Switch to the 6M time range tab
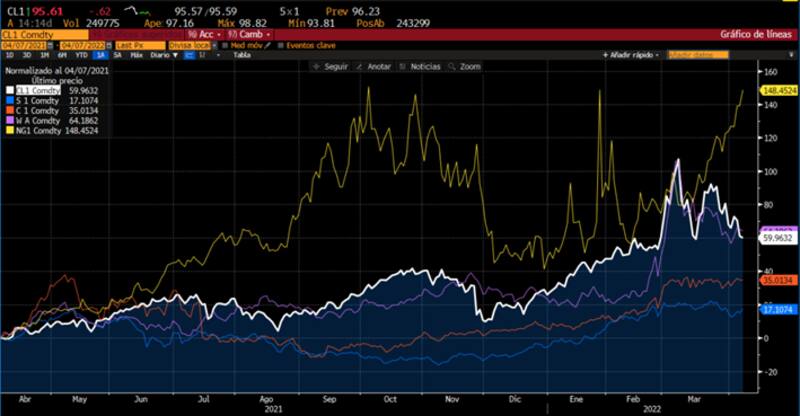 point(61,55)
